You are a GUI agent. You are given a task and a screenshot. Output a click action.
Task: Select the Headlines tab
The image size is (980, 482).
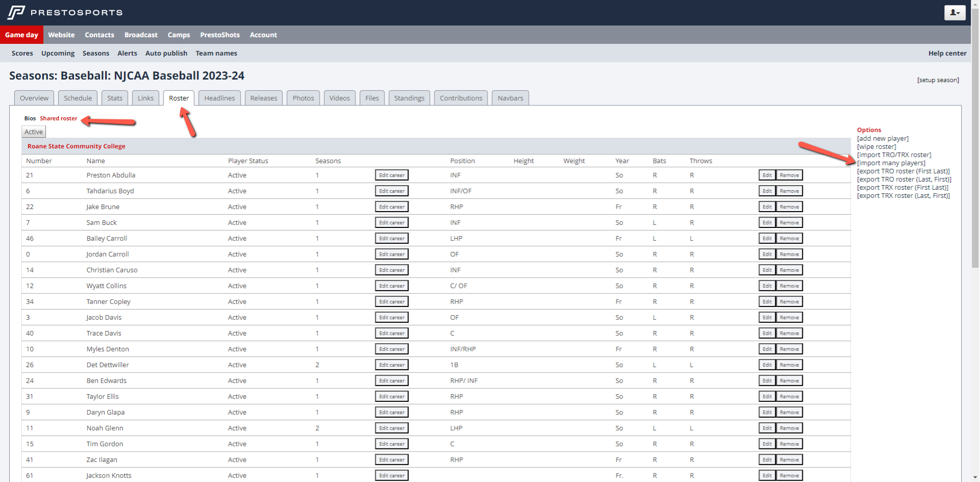(x=219, y=98)
